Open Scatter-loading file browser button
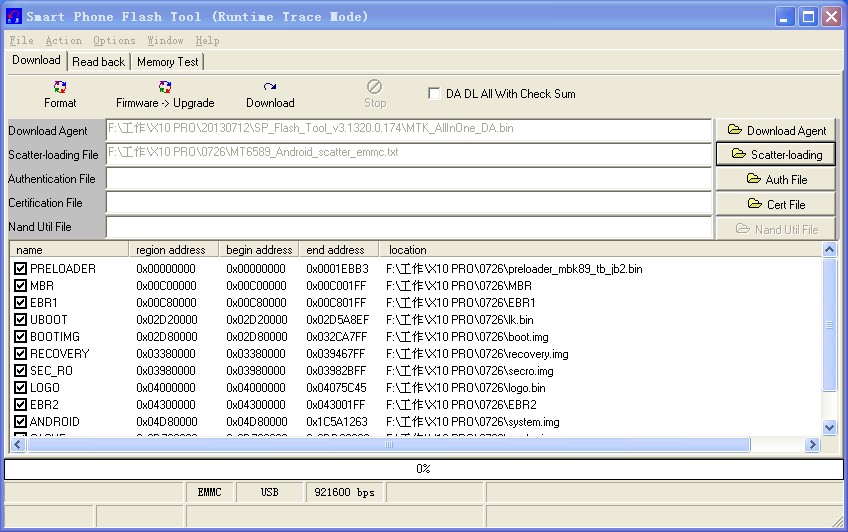 click(x=776, y=155)
